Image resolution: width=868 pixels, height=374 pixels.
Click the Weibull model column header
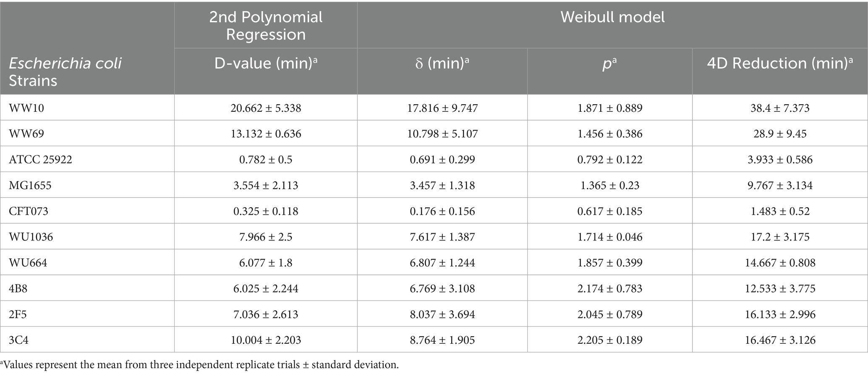pos(612,17)
